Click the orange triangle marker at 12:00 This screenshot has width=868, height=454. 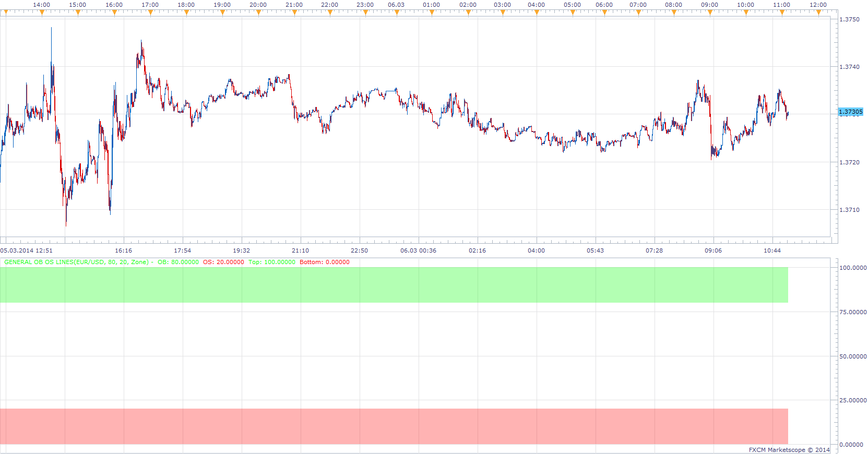[818, 13]
